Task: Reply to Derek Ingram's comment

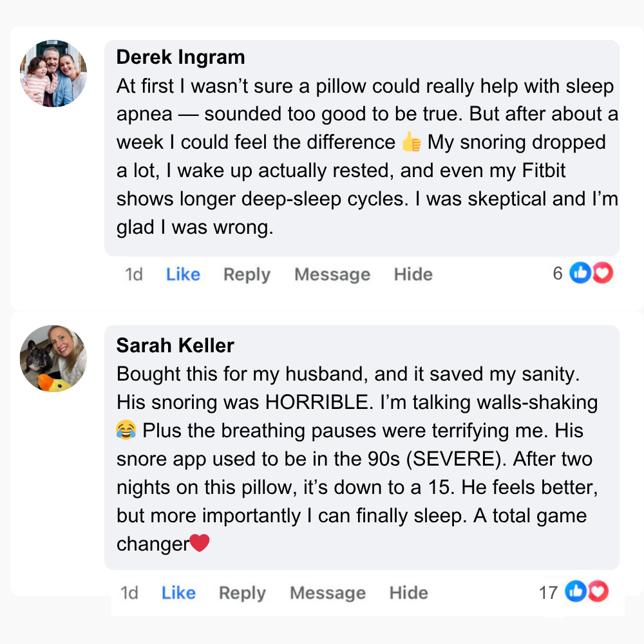Action: (x=247, y=274)
